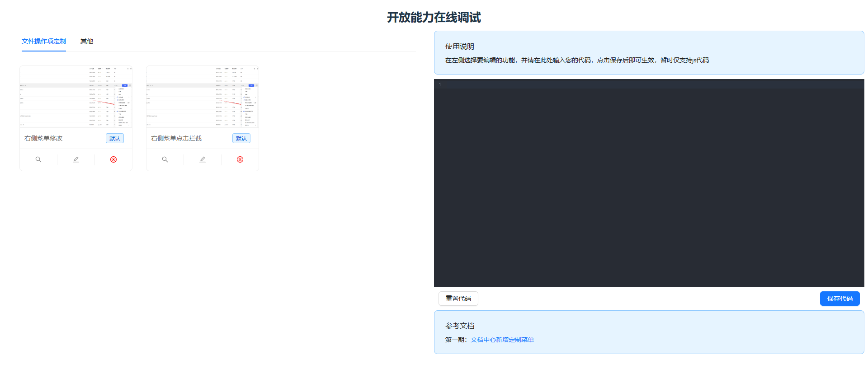Viewport: 868px width, 383px height.
Task: Open the 其他 tab
Action: 87,41
